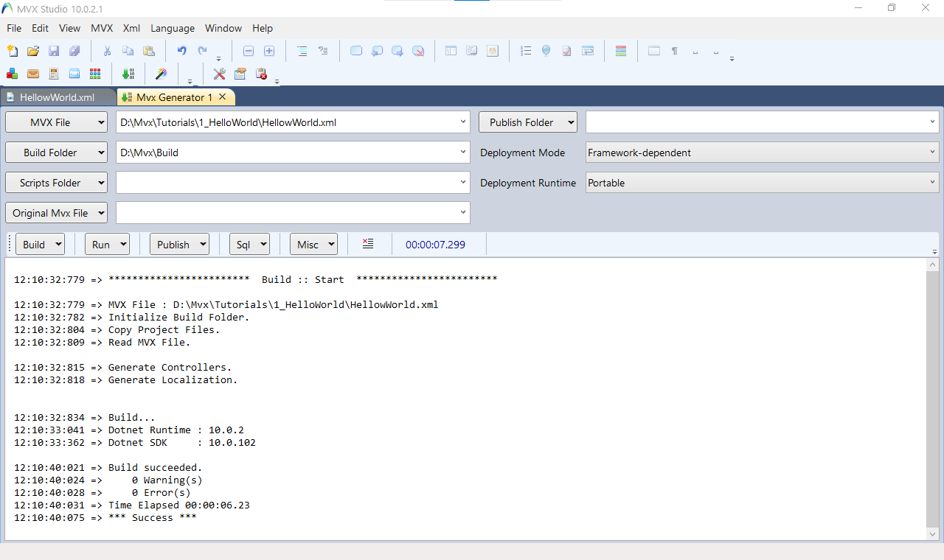
Task: Click the scroll down arrow of the output log
Action: click(933, 534)
